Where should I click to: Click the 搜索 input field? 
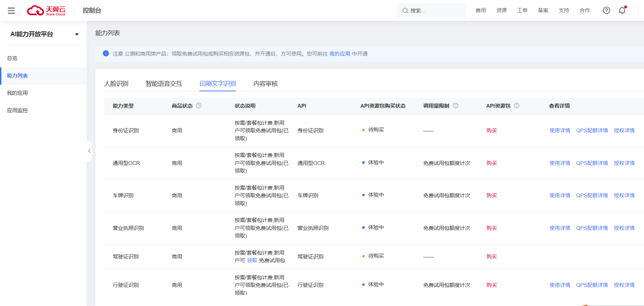431,10
